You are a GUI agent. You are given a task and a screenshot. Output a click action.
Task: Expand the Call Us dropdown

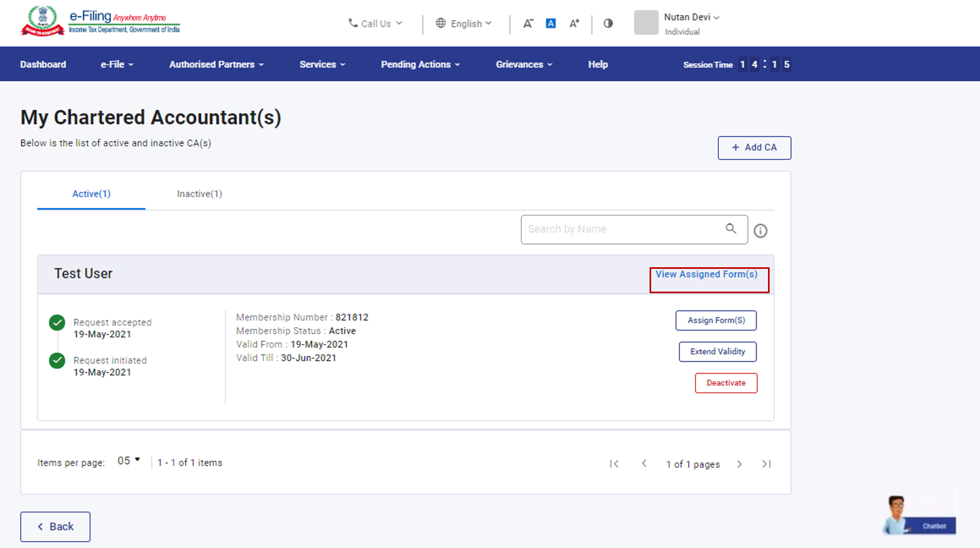[x=376, y=23]
